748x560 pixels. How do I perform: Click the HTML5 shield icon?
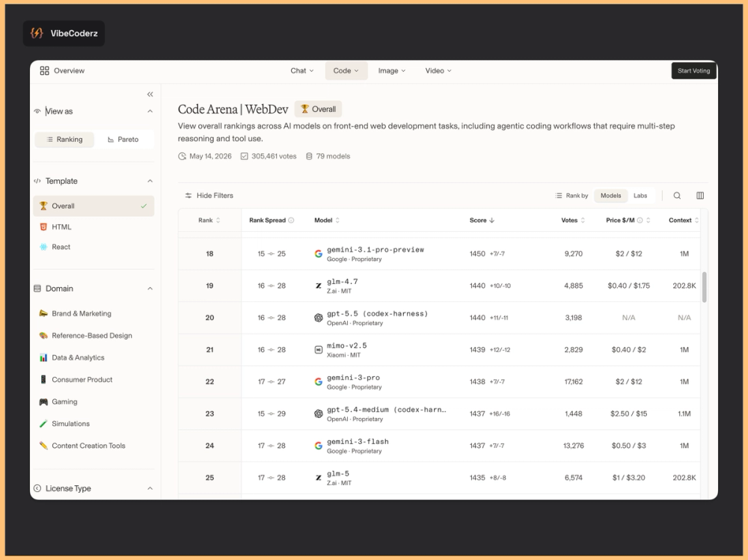pos(43,227)
